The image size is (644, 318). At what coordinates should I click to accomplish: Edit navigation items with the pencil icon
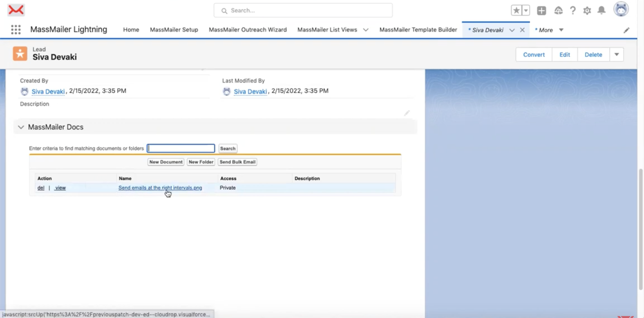click(x=626, y=30)
